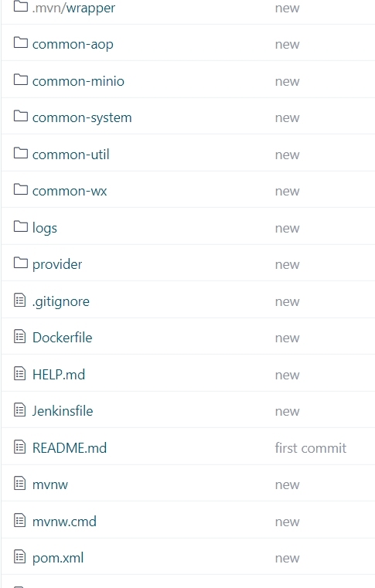Screen dimensions: 375x588
Task: Open the "first commit" commit message
Action: pos(310,448)
